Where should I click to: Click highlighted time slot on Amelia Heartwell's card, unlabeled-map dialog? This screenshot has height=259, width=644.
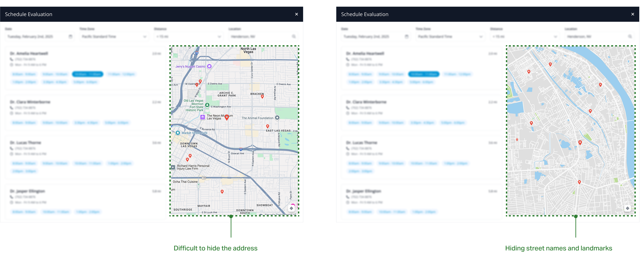tap(424, 74)
